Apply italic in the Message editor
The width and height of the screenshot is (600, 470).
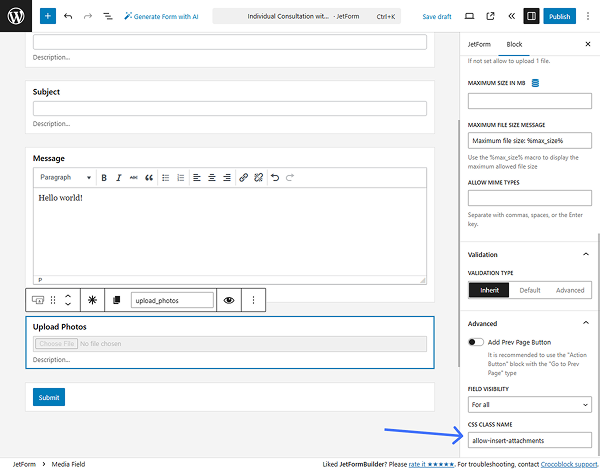(119, 178)
